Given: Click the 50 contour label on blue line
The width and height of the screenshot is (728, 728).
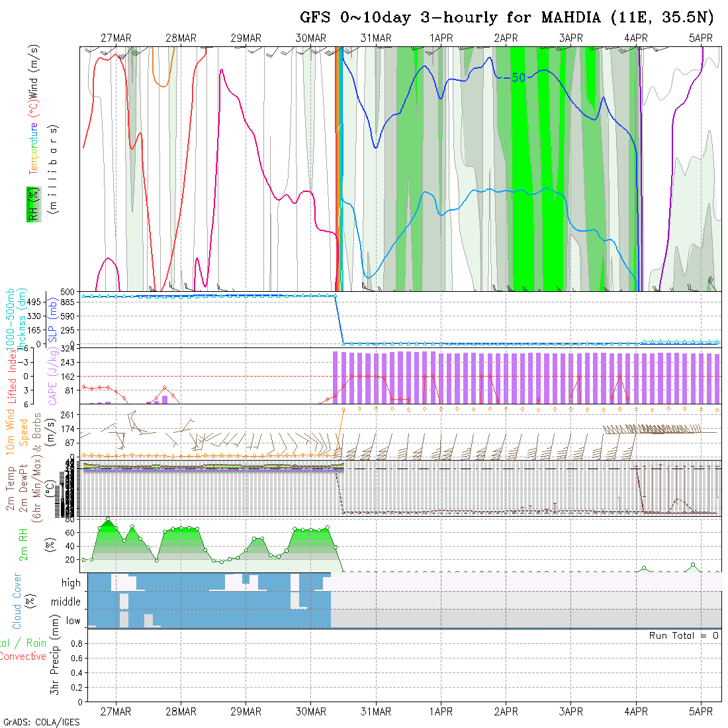Looking at the screenshot, I should tap(518, 77).
